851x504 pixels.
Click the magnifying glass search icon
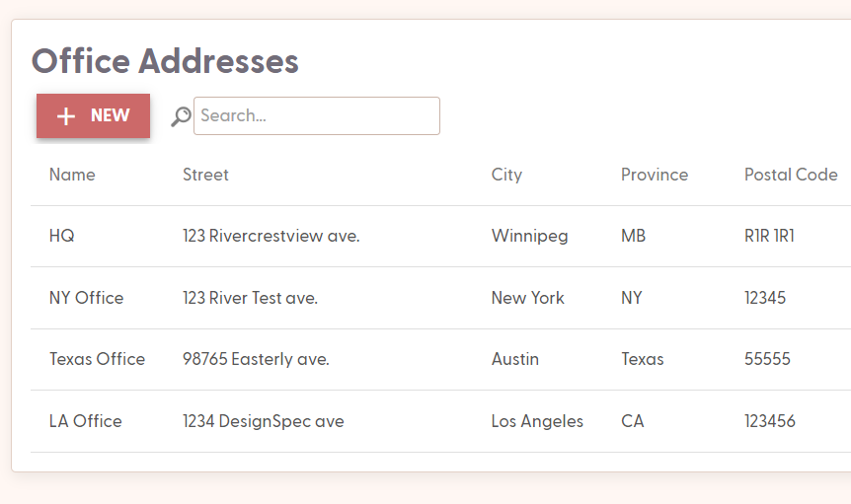click(182, 116)
